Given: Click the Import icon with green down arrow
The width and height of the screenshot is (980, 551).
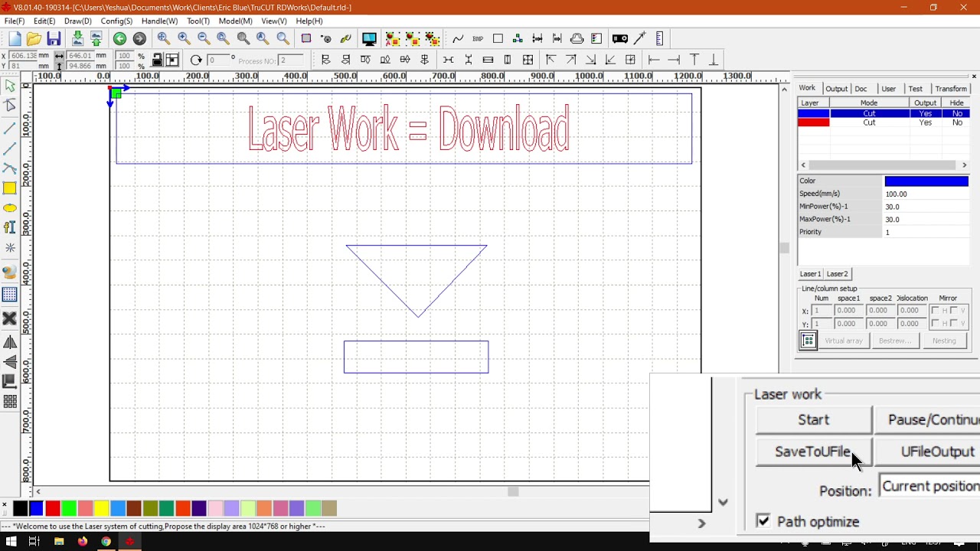Looking at the screenshot, I should [77, 39].
